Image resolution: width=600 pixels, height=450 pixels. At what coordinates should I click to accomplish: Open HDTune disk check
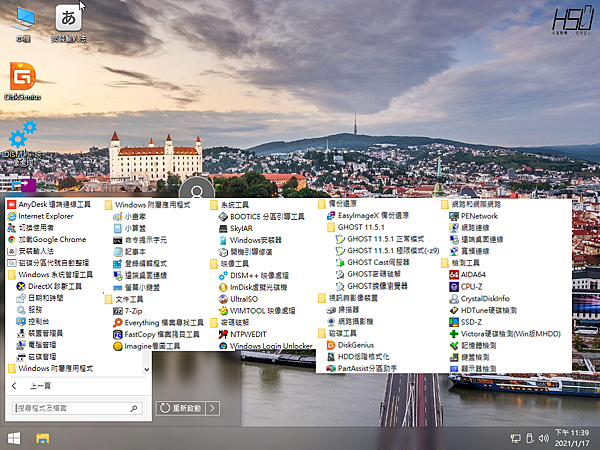[483, 310]
